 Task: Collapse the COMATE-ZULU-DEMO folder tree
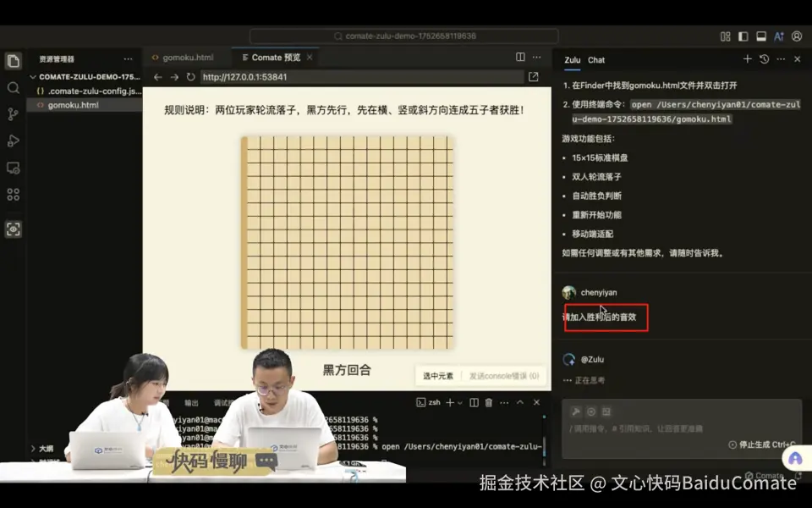pyautogui.click(x=33, y=77)
